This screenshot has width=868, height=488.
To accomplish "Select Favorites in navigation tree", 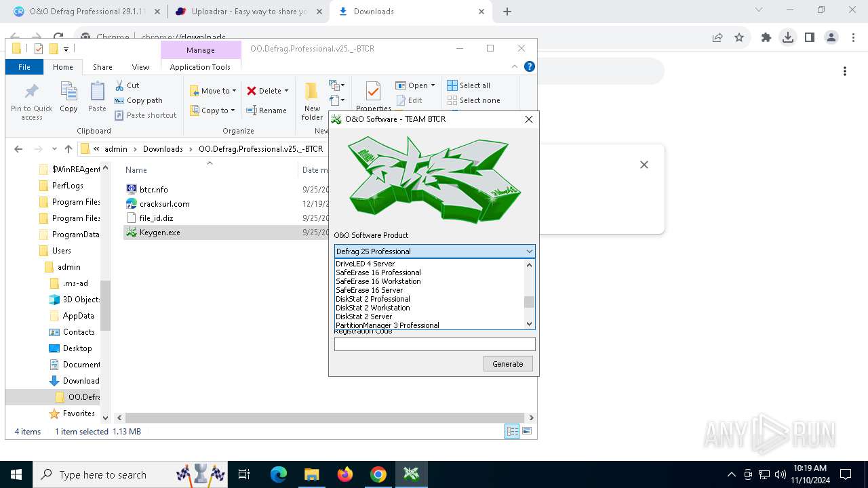I will 79,413.
